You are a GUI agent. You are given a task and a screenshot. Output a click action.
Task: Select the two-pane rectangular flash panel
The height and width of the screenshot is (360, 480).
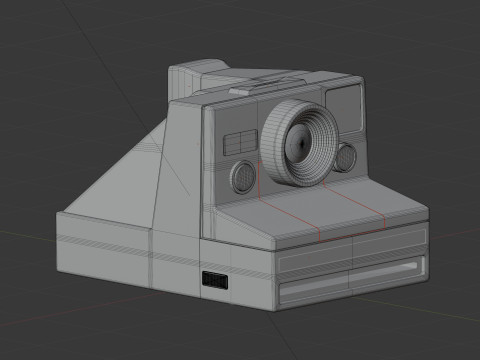240,142
